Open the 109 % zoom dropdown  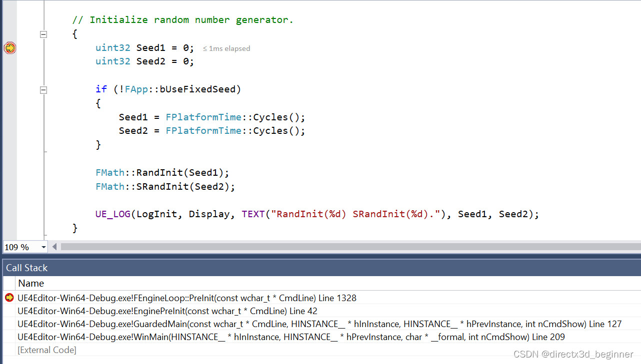click(x=43, y=247)
